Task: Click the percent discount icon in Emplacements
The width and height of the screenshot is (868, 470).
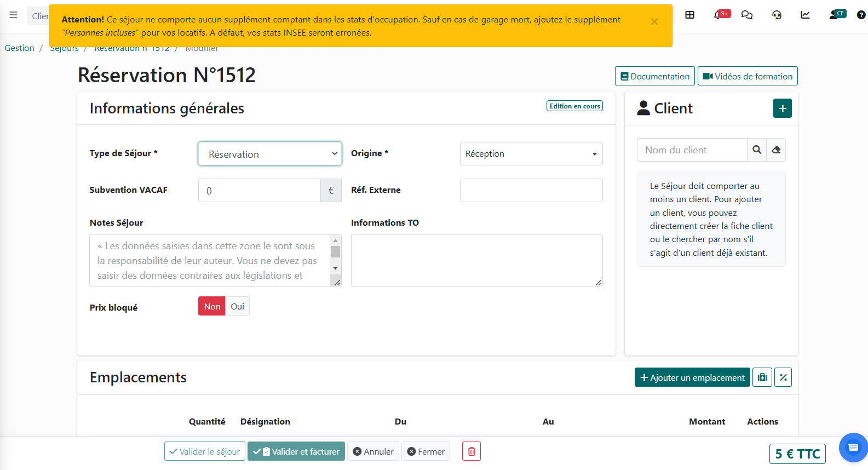Action: click(x=783, y=377)
